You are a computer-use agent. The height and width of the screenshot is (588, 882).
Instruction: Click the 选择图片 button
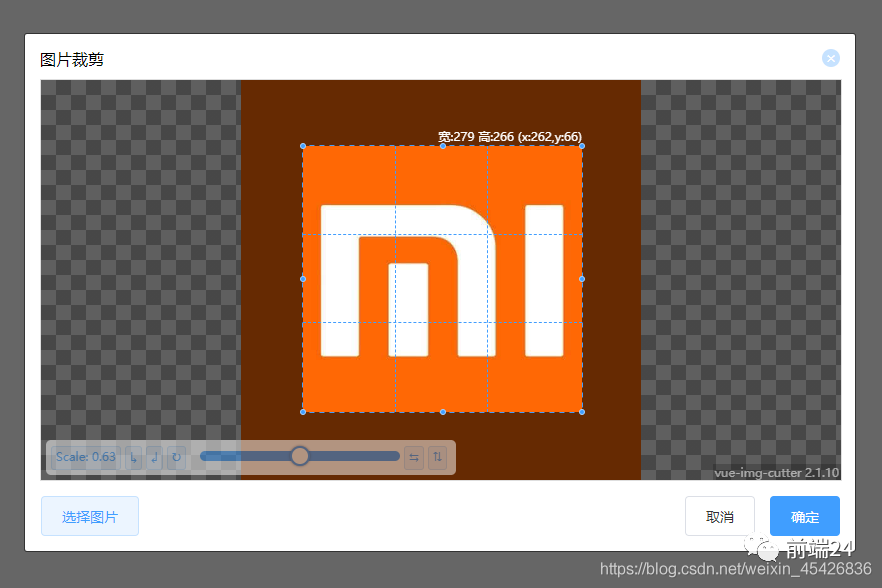point(90,516)
